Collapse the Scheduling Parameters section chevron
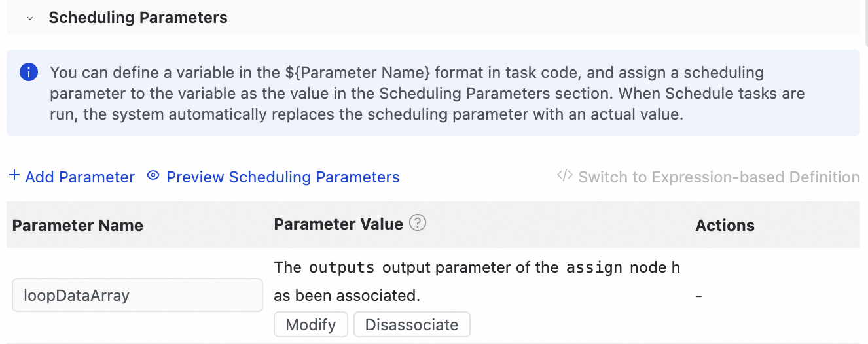 pyautogui.click(x=30, y=18)
